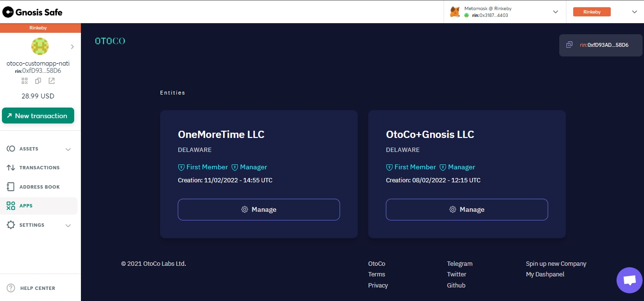Open the Spin up new Company link
This screenshot has width=644, height=301.
pos(556,264)
